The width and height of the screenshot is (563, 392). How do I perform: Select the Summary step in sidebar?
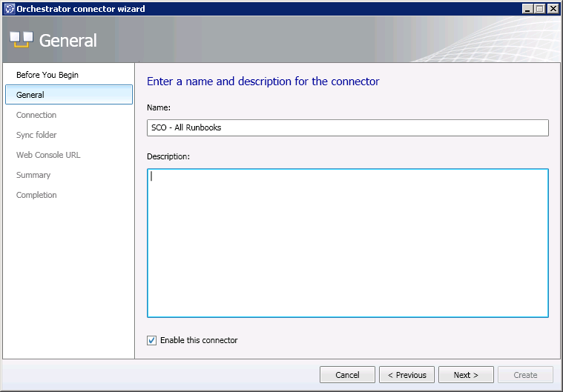tap(33, 175)
